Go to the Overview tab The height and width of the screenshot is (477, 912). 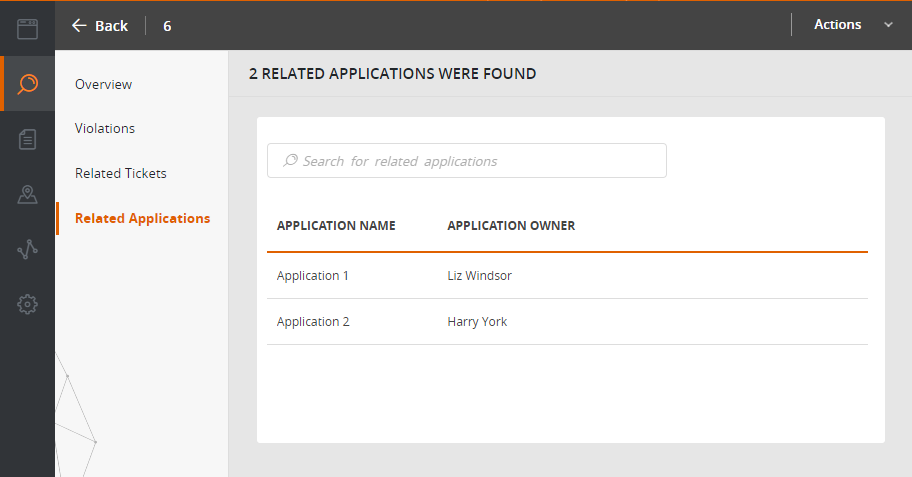coord(104,84)
